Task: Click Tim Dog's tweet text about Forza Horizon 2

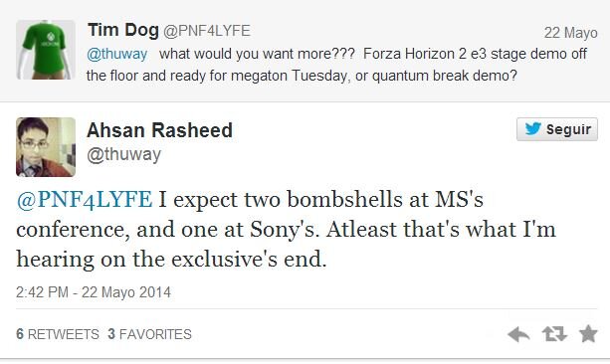Action: click(336, 65)
